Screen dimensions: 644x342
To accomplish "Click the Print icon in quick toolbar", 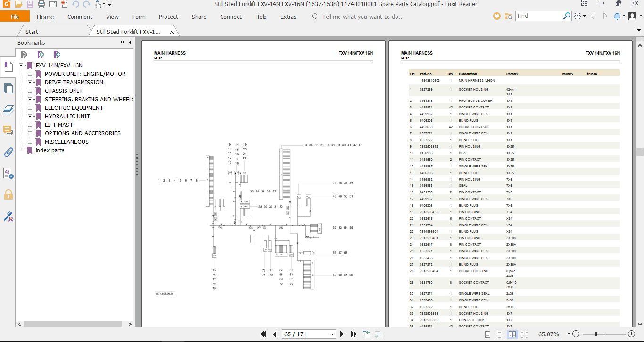I will point(41,4).
